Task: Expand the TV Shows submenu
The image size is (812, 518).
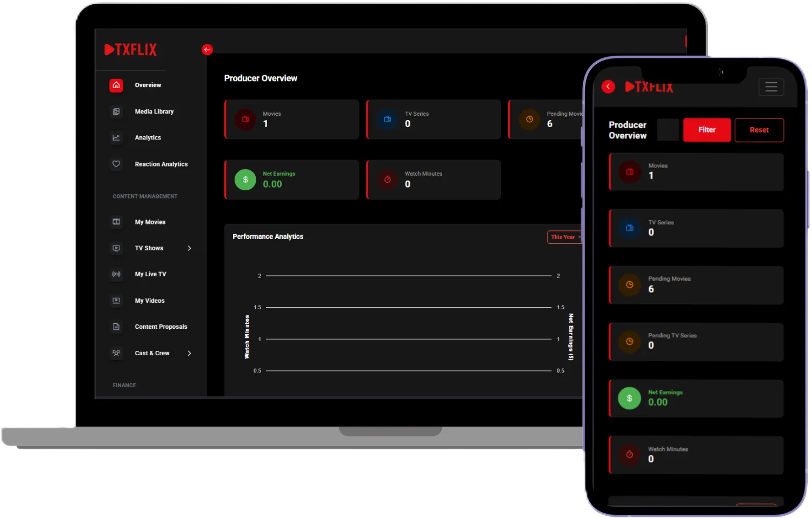Action: 189,248
